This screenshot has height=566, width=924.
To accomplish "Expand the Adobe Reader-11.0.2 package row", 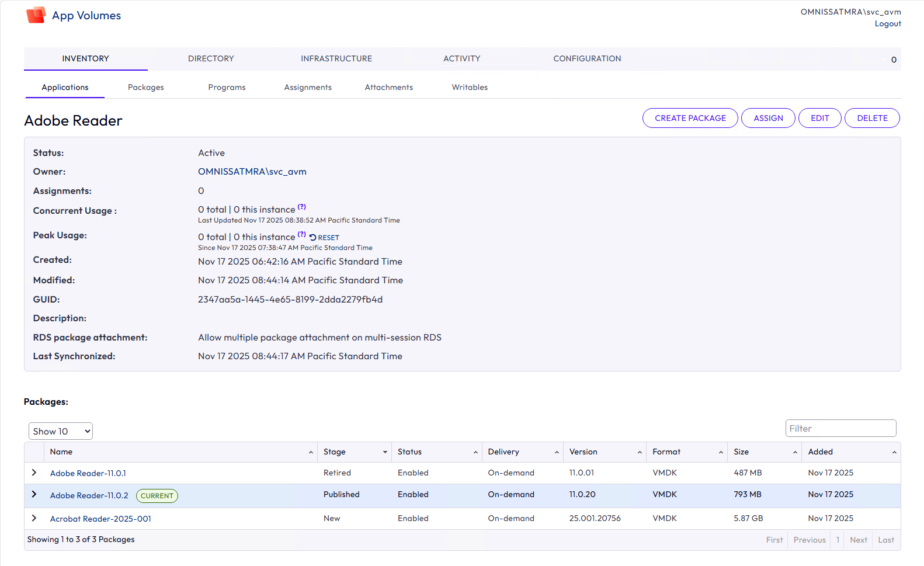I will tap(34, 495).
